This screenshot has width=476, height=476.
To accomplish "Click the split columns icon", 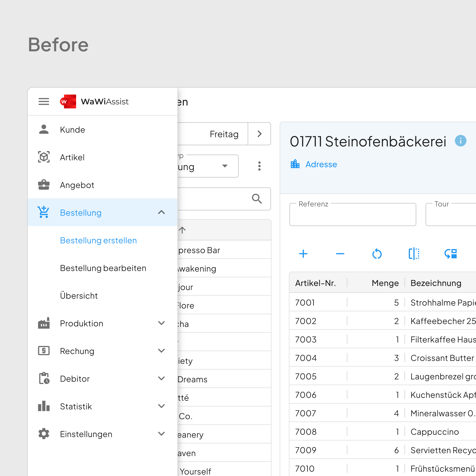I will click(414, 254).
